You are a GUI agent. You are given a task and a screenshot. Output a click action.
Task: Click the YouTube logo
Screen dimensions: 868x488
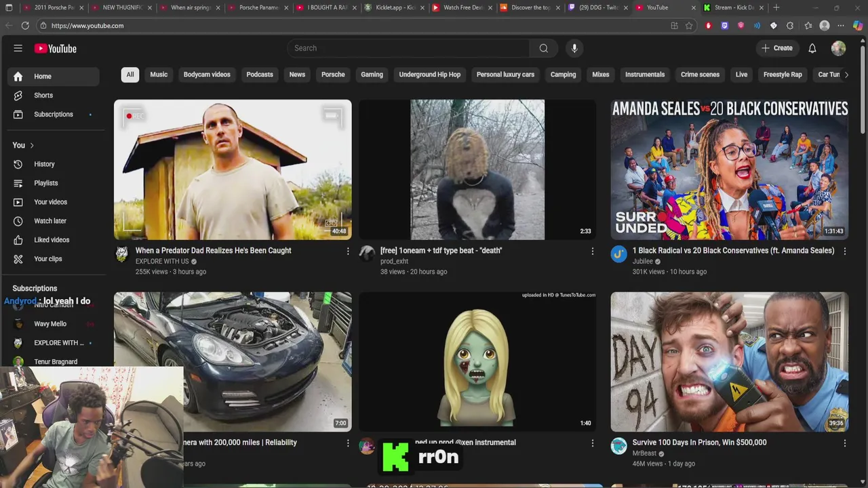click(55, 48)
